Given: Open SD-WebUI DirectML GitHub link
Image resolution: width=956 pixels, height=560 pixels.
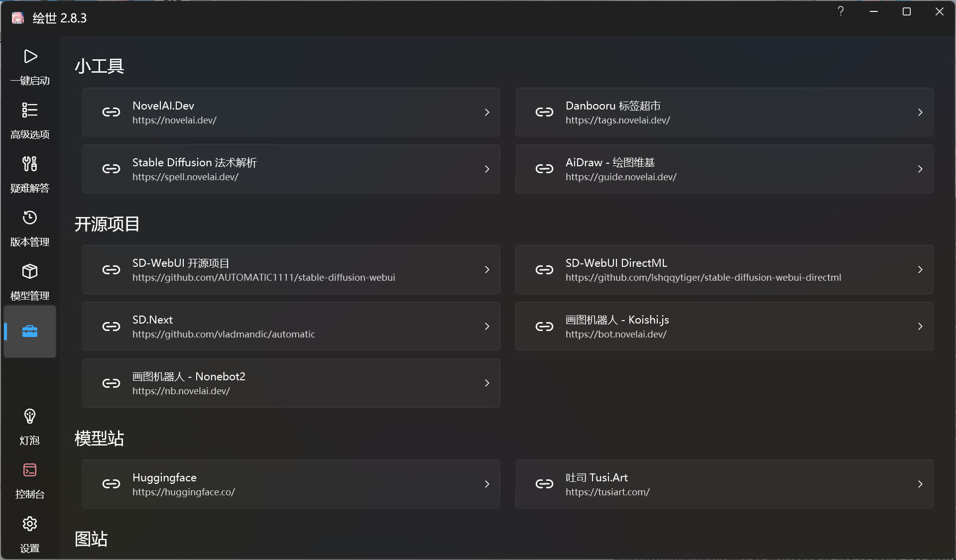Looking at the screenshot, I should [724, 270].
